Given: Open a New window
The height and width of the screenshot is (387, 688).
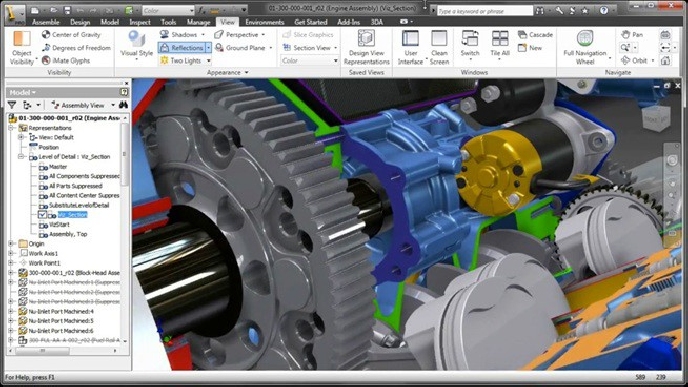Looking at the screenshot, I should coord(530,47).
